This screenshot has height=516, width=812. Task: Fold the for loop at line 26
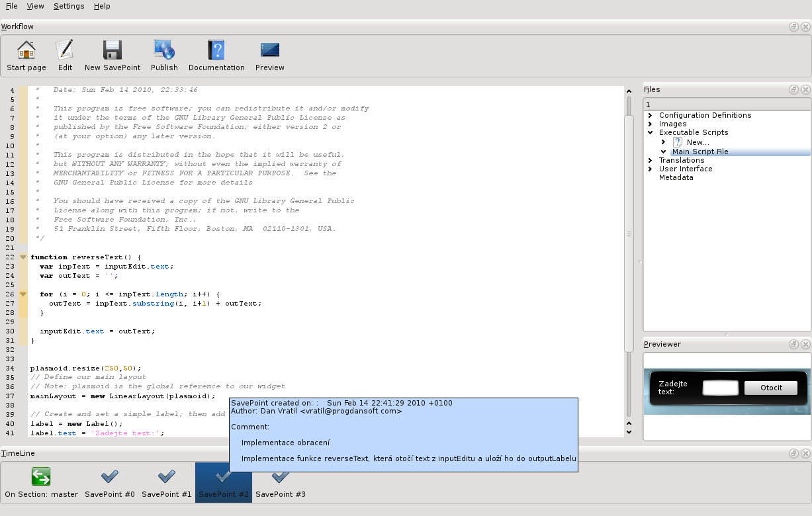point(23,294)
